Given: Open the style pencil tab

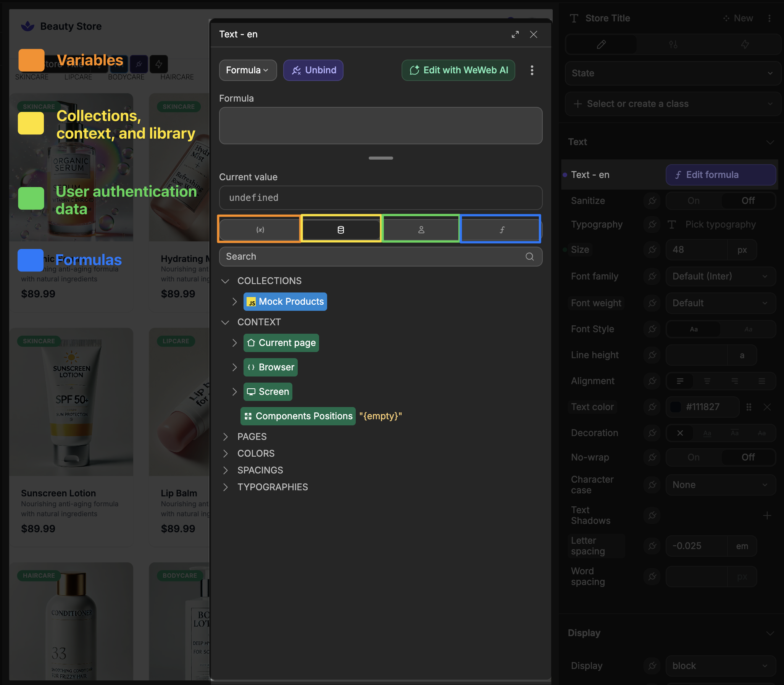Looking at the screenshot, I should pos(601,44).
